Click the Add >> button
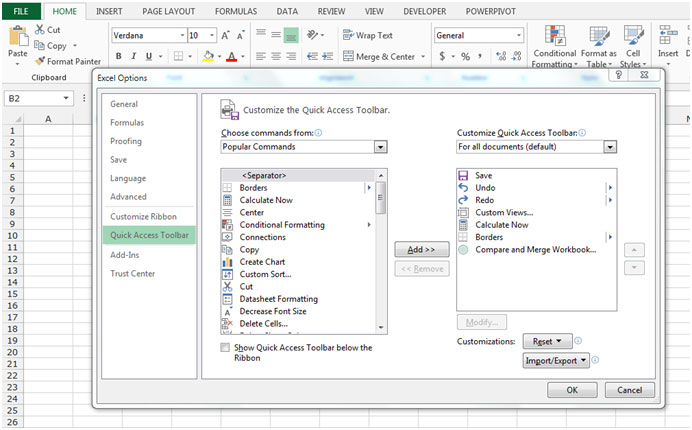692x430 pixels. pos(421,249)
